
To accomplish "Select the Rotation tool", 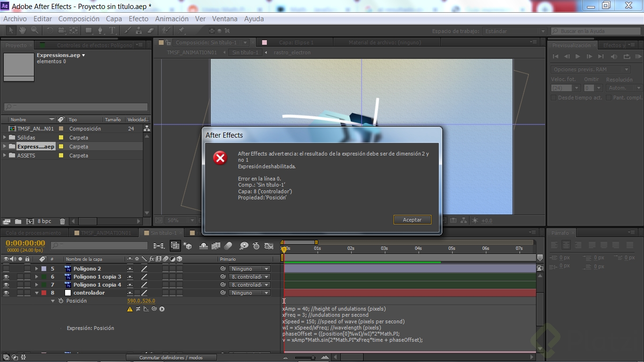I will coord(50,30).
